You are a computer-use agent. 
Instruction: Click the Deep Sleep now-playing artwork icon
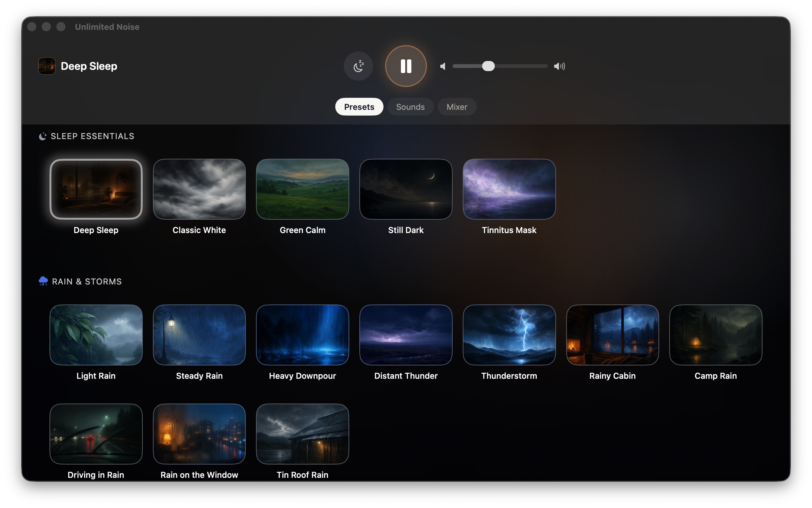coord(47,66)
